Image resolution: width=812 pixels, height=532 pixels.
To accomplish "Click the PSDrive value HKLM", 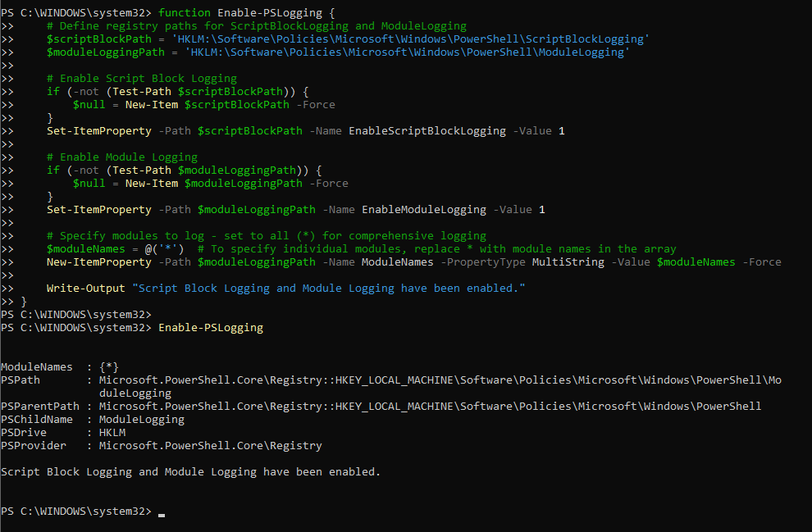I will click(x=112, y=433).
